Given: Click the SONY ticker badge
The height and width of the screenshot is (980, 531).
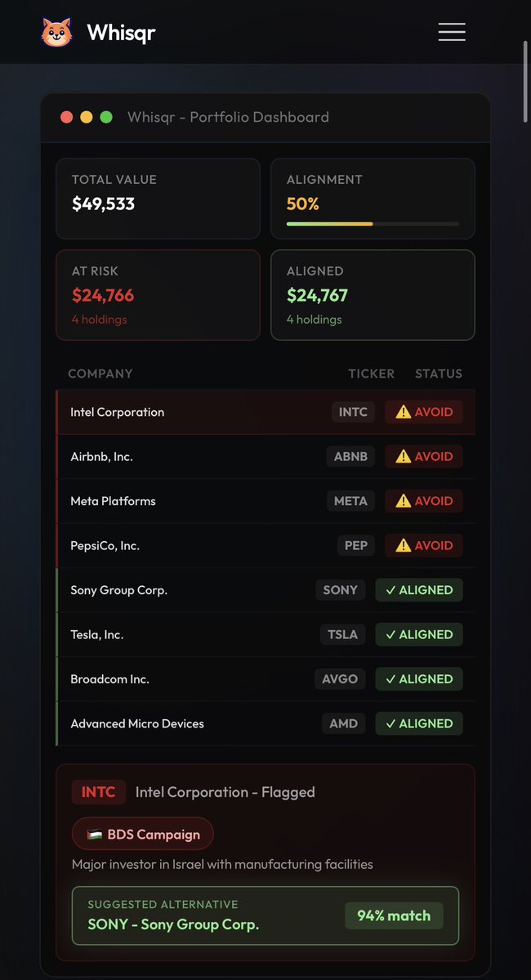Looking at the screenshot, I should click(x=341, y=590).
